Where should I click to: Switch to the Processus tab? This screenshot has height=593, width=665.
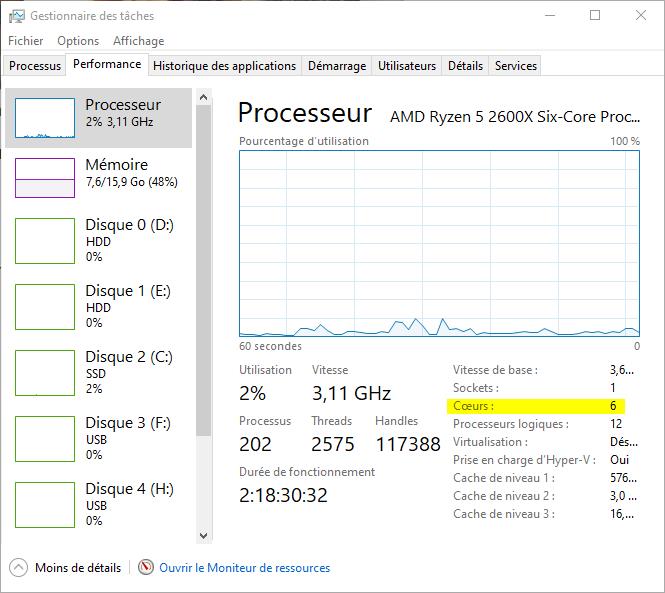[35, 66]
